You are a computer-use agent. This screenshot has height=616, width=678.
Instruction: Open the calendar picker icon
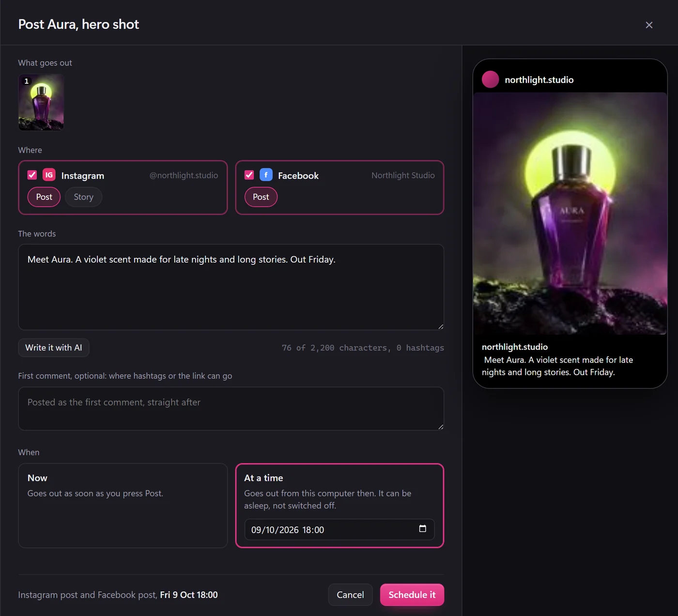[x=422, y=529]
